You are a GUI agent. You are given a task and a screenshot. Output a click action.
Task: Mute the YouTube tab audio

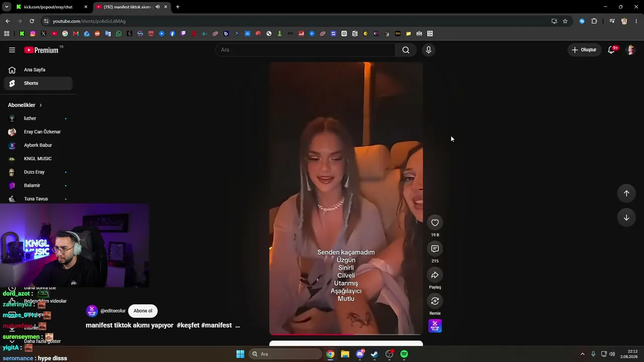click(157, 7)
